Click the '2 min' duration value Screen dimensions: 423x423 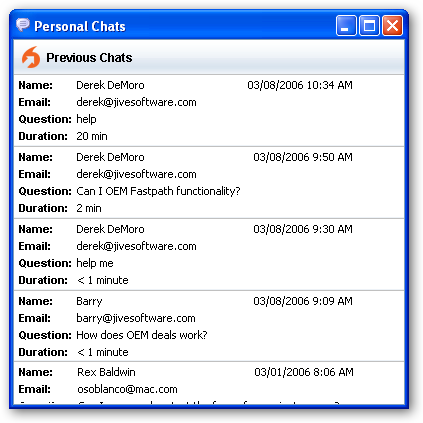(x=89, y=208)
